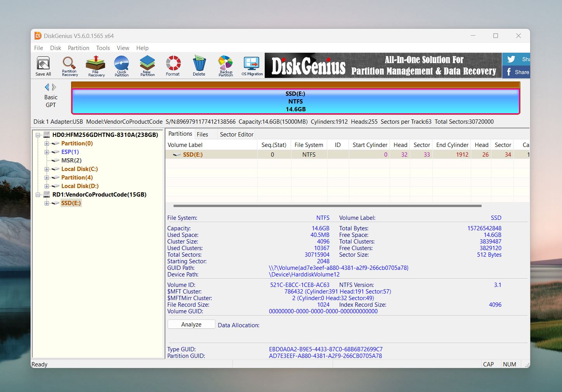
Task: Select SSD(E:) under RD1 in the tree
Action: pos(71,203)
